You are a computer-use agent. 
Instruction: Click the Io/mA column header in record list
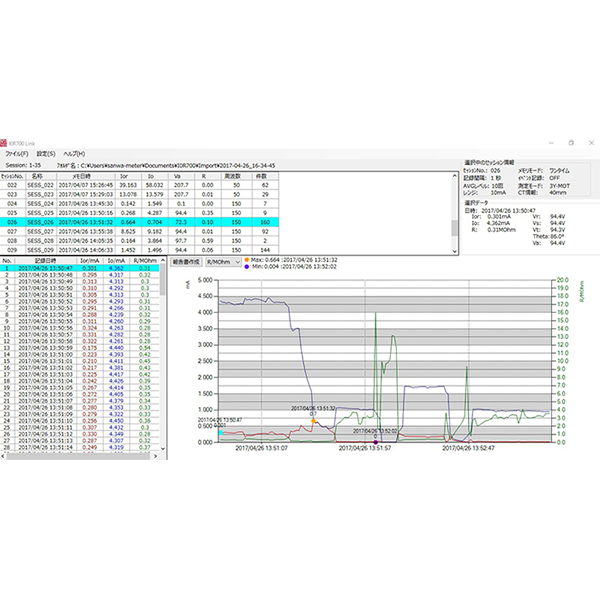(x=117, y=261)
